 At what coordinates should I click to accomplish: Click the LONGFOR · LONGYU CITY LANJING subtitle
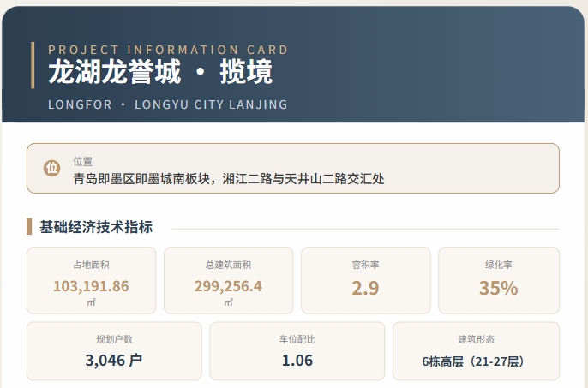point(168,104)
